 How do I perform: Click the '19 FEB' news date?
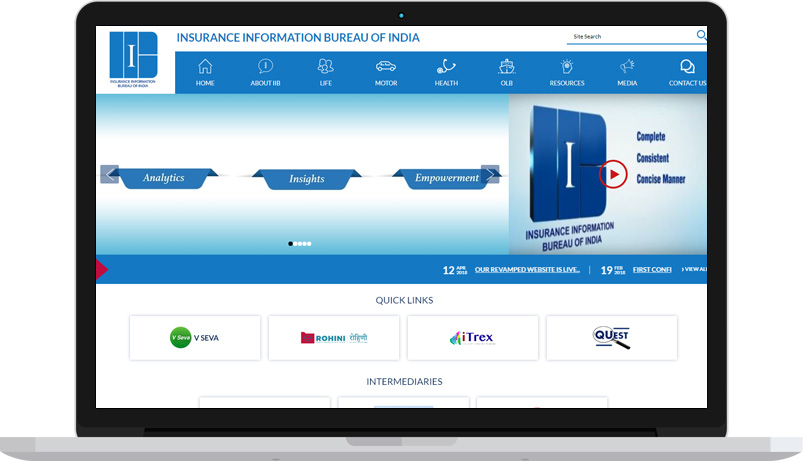click(613, 270)
